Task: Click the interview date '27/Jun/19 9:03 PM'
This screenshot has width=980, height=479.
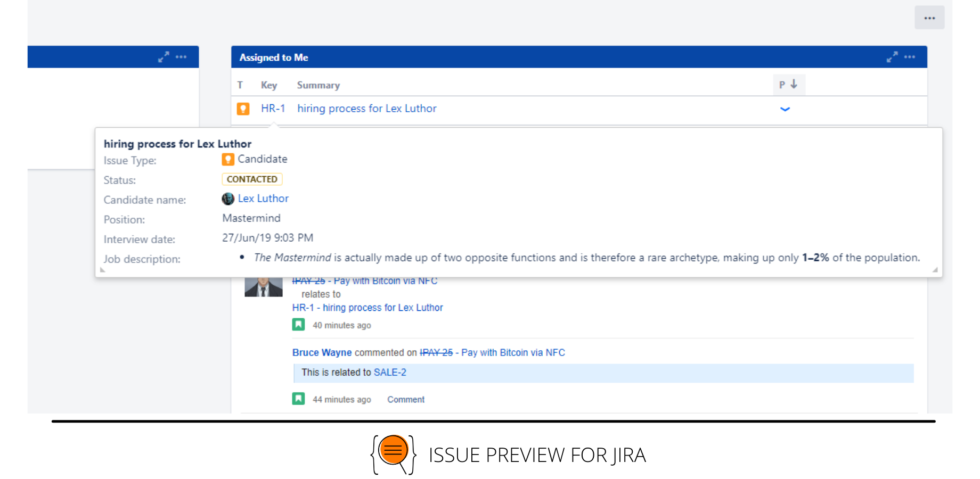Action: click(267, 238)
